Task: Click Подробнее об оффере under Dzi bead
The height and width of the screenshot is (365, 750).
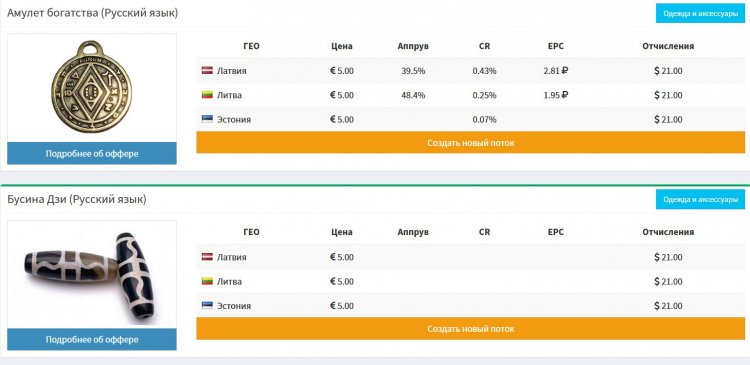Action: [92, 339]
